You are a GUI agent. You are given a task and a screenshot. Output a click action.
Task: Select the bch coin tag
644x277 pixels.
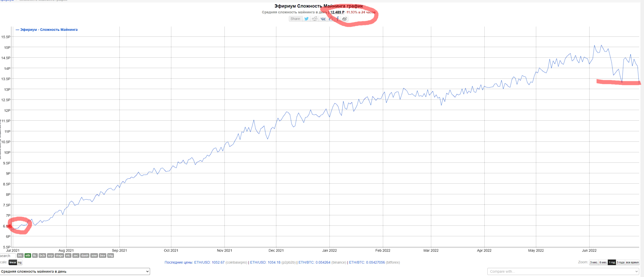tap(42, 256)
